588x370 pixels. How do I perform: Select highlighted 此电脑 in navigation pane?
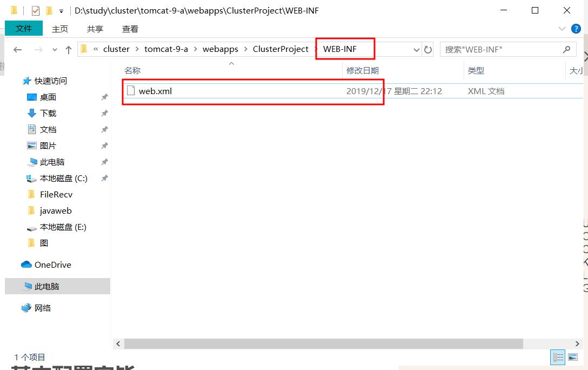[x=57, y=286]
